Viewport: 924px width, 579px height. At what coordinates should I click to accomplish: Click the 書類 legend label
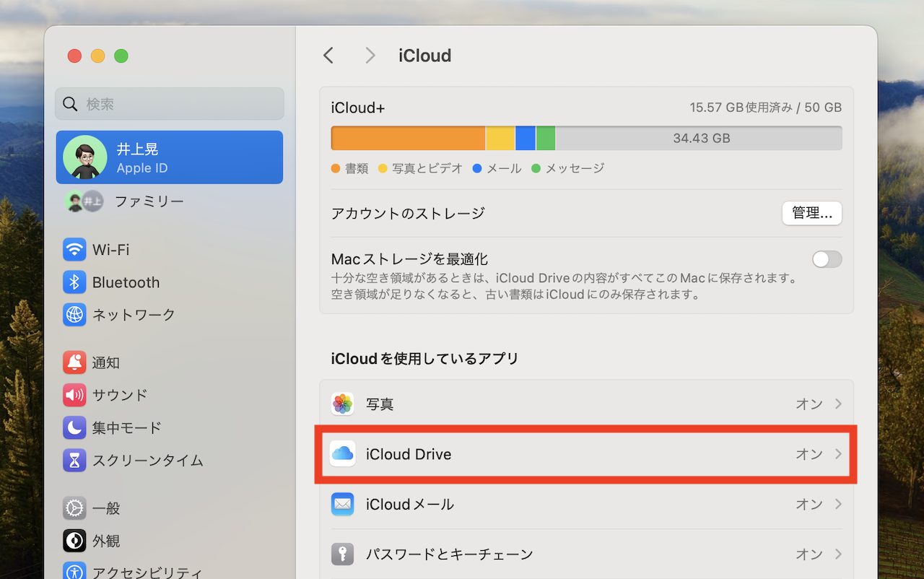(x=357, y=168)
